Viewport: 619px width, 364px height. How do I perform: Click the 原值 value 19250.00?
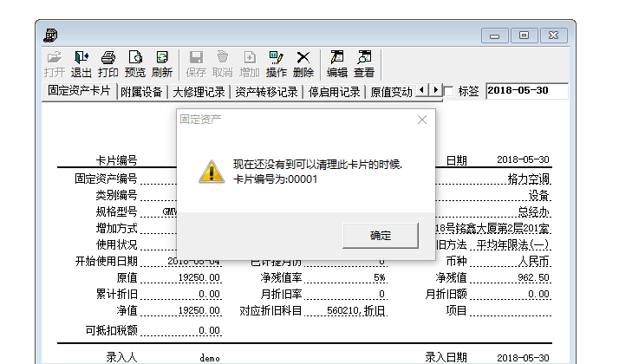coord(199,278)
